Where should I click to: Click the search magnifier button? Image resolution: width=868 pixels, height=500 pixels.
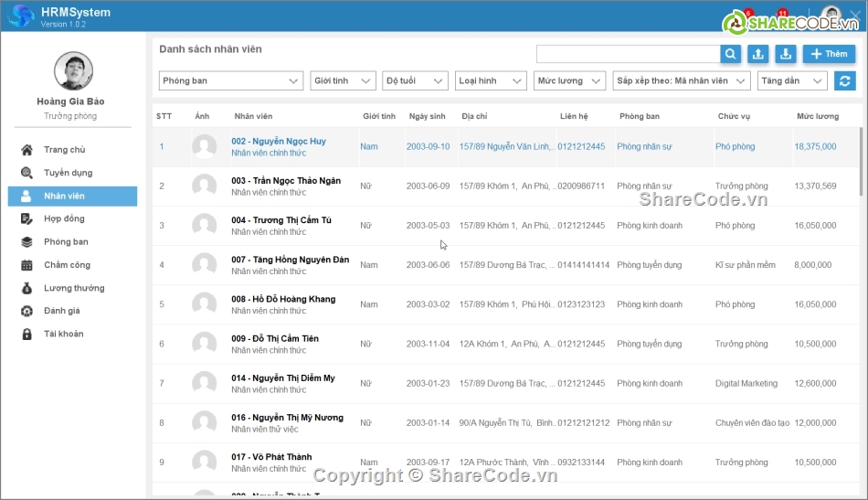pos(731,55)
